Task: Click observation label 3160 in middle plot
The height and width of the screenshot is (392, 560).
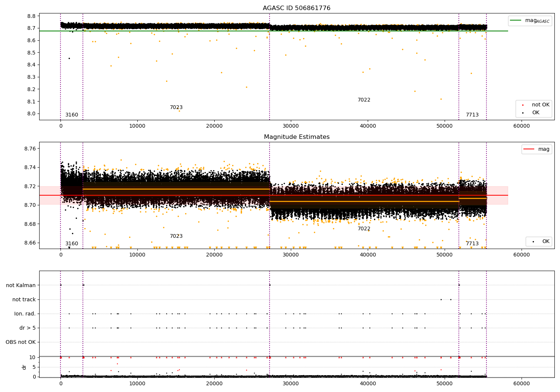Action: (x=72, y=244)
